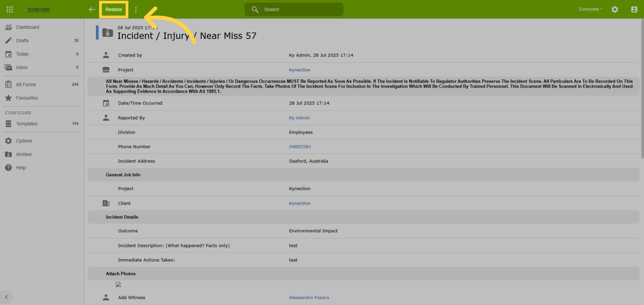Click the Client building icon
644x305 pixels.
tap(106, 203)
